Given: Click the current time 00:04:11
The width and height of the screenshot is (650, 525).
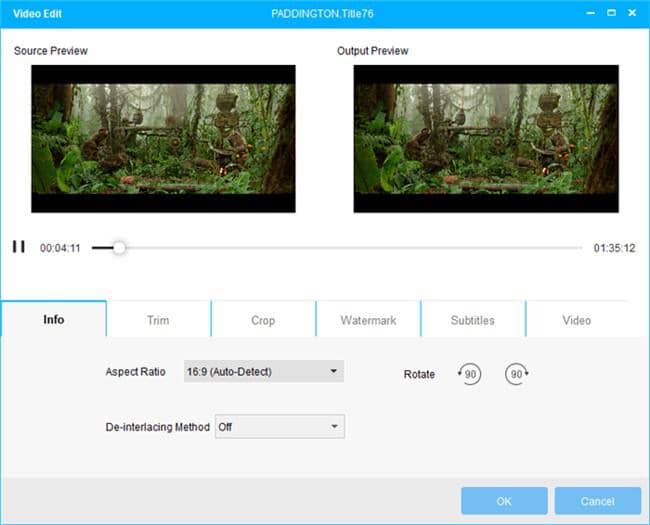Looking at the screenshot, I should pyautogui.click(x=60, y=248).
